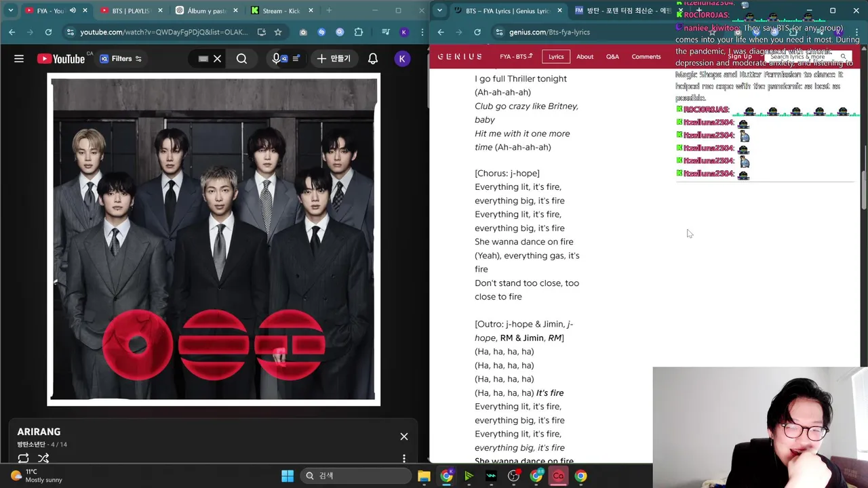
Task: Reload the YouTube page
Action: 48,32
